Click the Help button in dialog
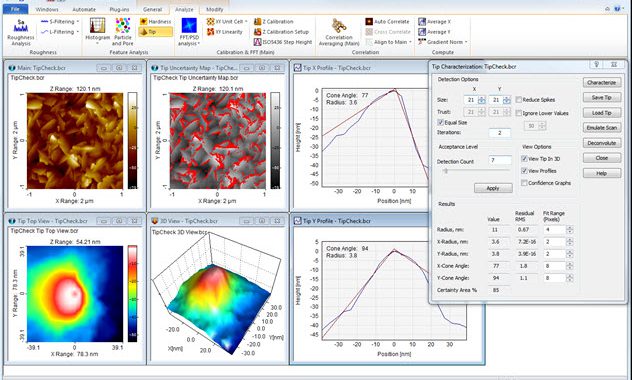 [x=602, y=173]
